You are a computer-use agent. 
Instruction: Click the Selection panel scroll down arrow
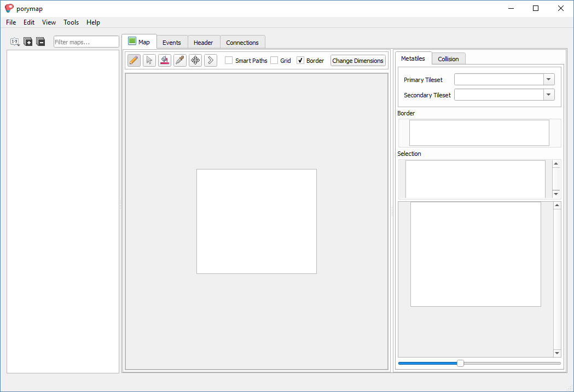pyautogui.click(x=556, y=194)
